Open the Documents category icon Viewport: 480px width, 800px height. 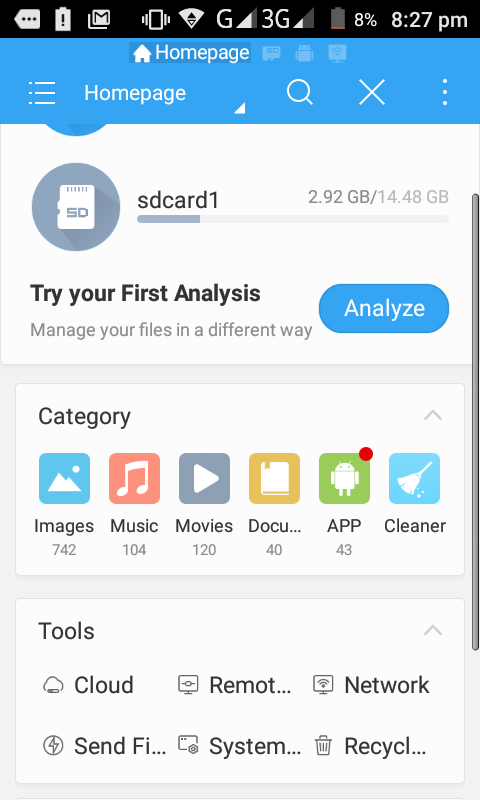pos(274,478)
